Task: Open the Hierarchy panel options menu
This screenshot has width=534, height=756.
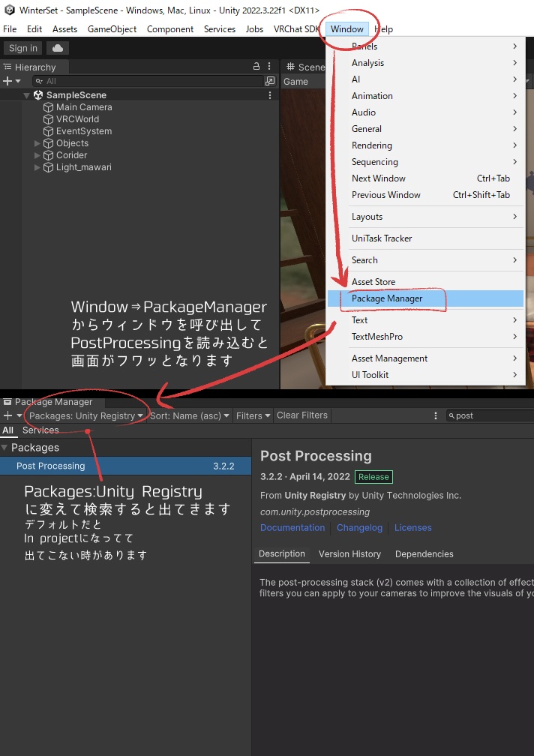Action: [x=269, y=67]
